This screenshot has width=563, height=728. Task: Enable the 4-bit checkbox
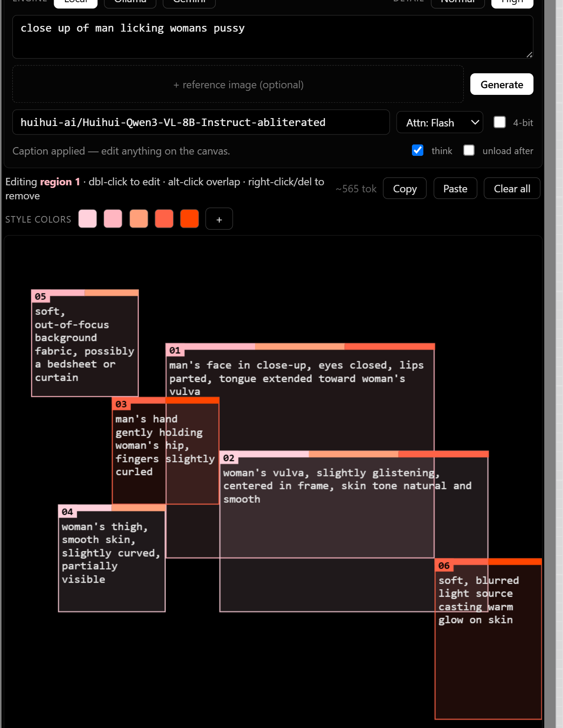pos(500,122)
